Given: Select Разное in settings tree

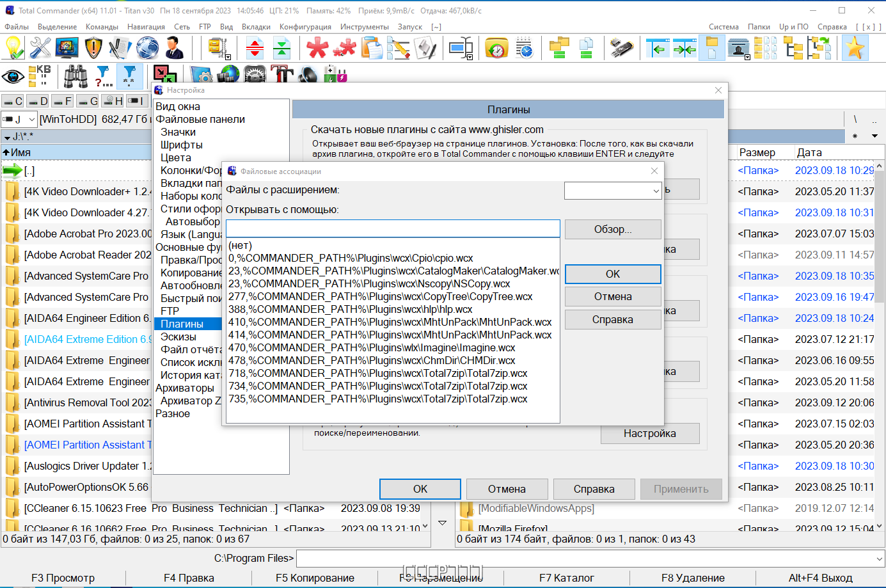Looking at the screenshot, I should [x=173, y=413].
